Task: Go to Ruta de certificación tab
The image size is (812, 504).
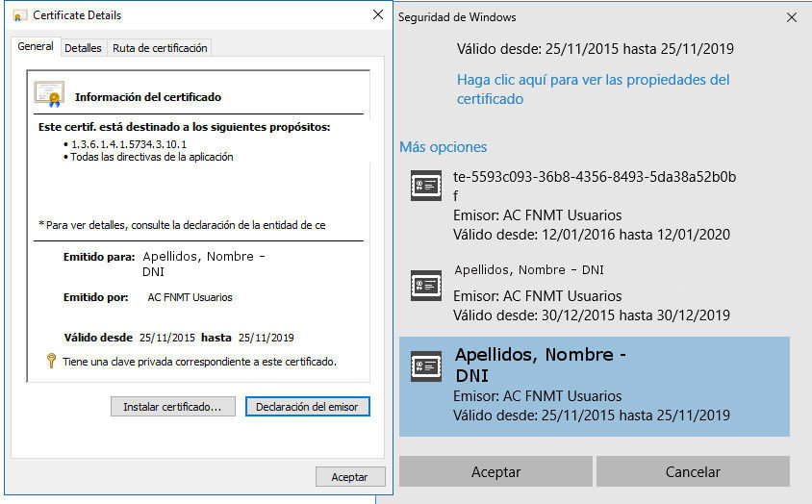Action: tap(159, 48)
